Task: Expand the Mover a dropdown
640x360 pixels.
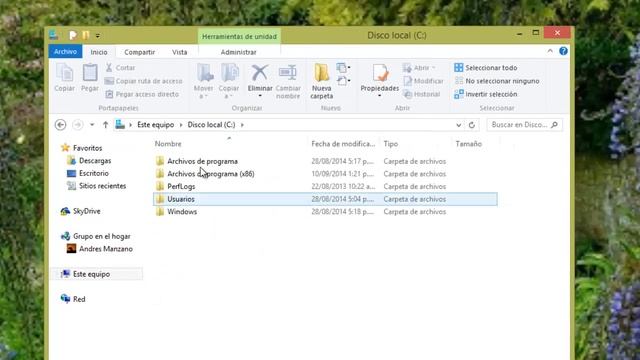Action: tap(204, 96)
